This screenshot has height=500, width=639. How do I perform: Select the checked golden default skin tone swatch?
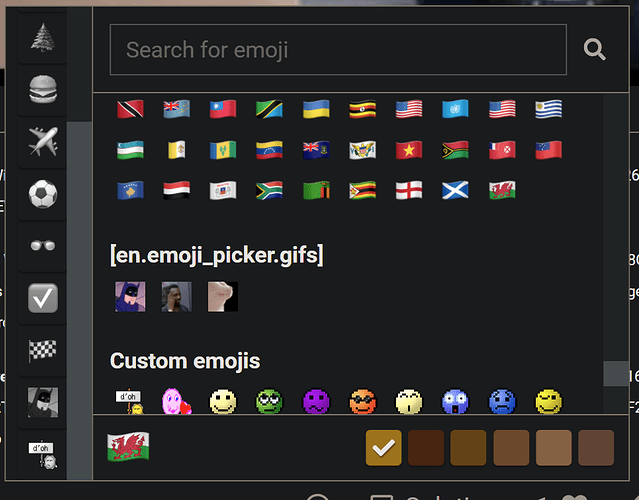(x=383, y=447)
